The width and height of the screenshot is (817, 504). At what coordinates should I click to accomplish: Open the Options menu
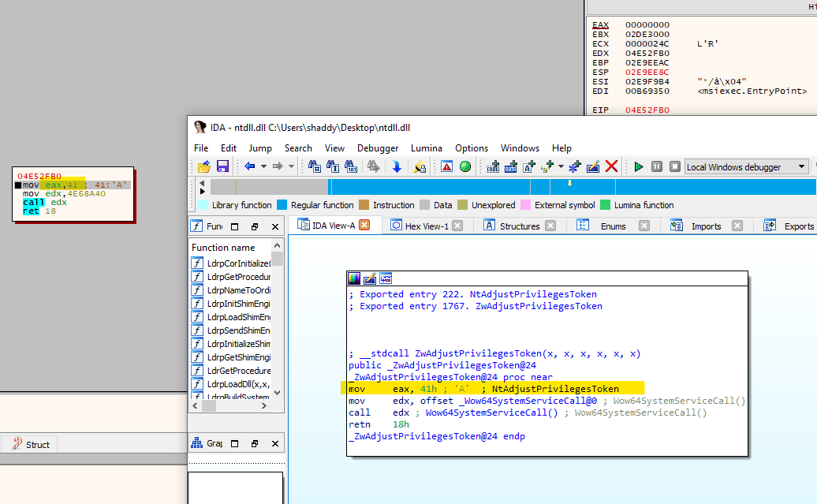(472, 148)
